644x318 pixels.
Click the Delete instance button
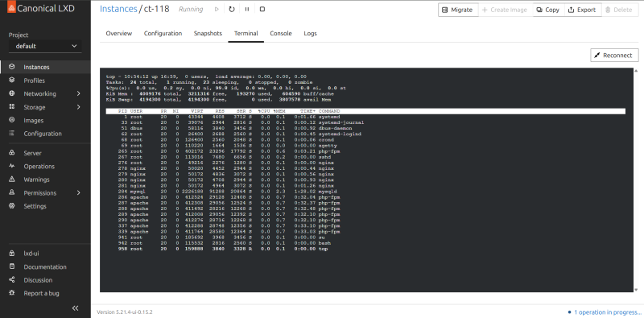pos(620,10)
